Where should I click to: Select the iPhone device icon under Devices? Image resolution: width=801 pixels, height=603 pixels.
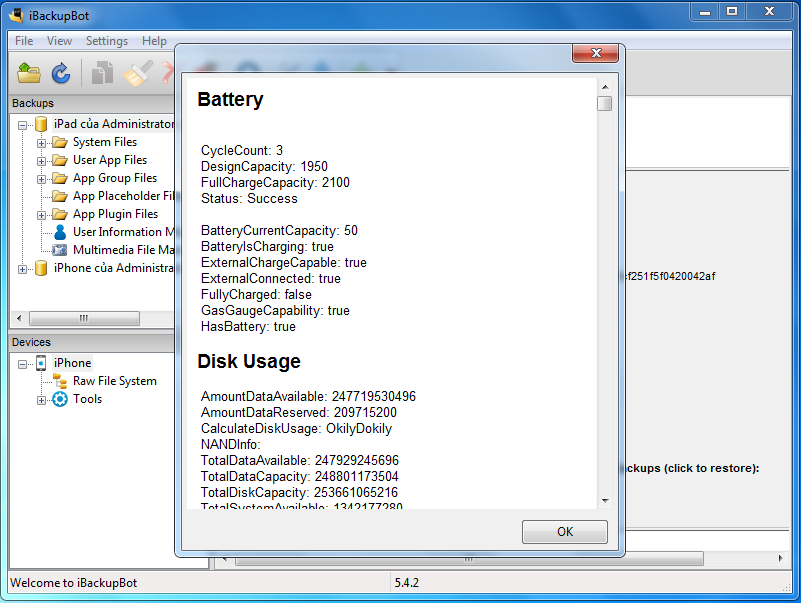pyautogui.click(x=41, y=363)
